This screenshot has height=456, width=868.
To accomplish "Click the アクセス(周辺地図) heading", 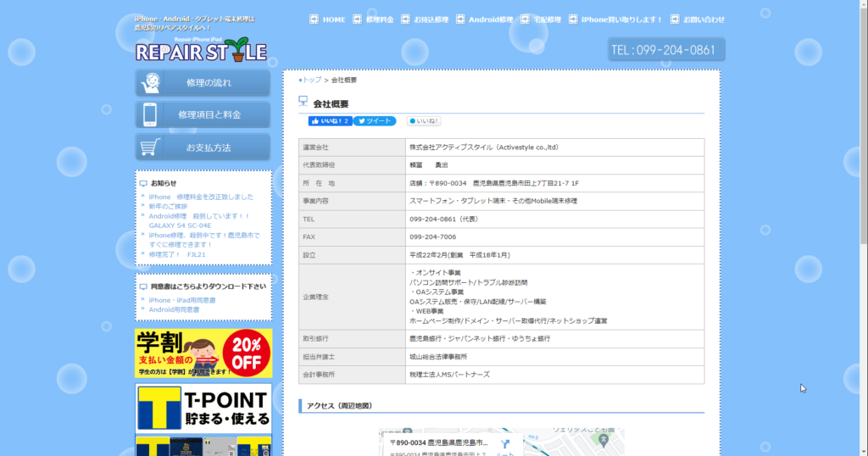I will pos(339,406).
